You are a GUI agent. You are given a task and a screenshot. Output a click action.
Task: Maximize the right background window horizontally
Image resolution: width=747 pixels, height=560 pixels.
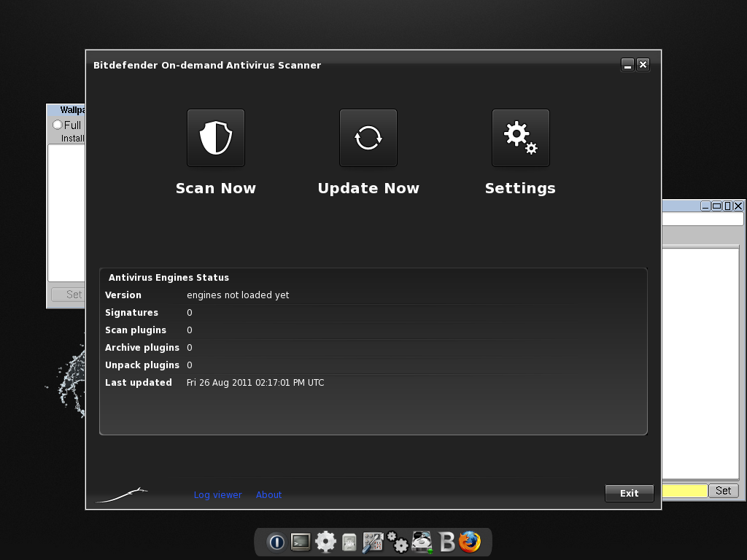point(716,206)
